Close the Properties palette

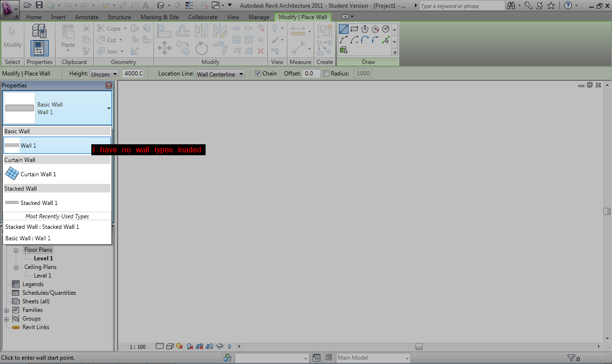coord(109,86)
